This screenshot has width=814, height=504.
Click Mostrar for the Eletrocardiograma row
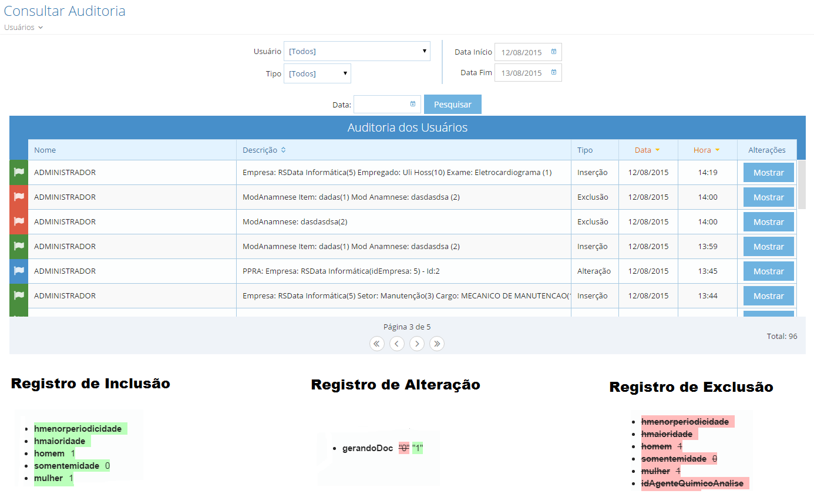pos(769,173)
